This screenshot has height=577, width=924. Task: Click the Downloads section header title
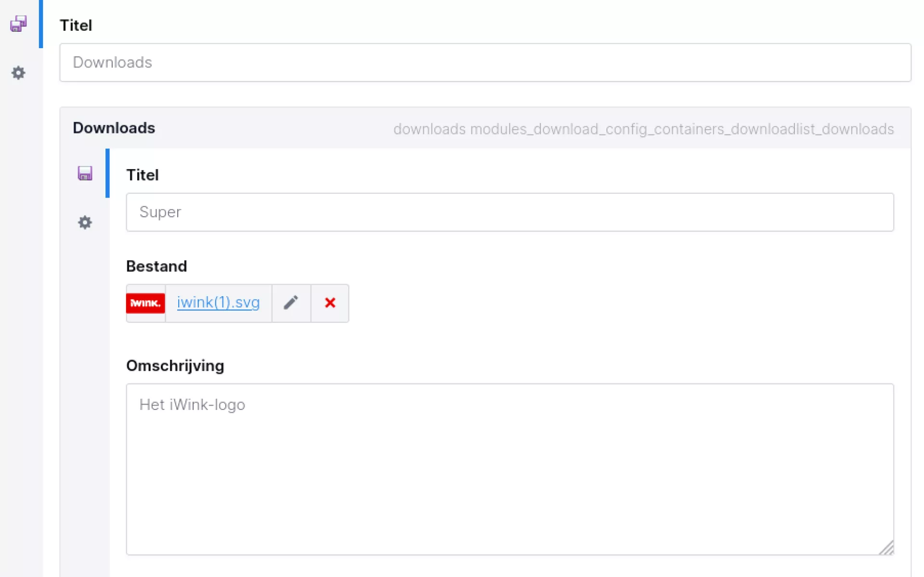[x=114, y=128]
